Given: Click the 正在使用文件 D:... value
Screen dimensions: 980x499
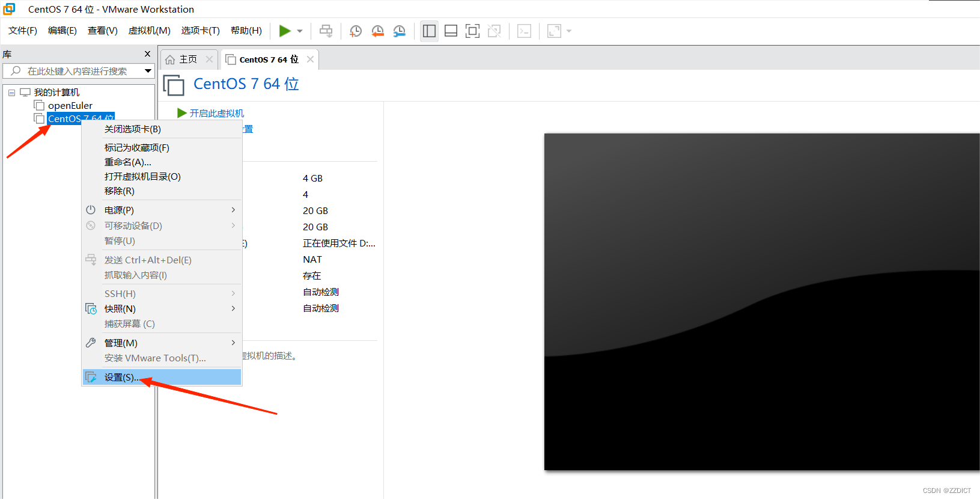Looking at the screenshot, I should click(339, 243).
